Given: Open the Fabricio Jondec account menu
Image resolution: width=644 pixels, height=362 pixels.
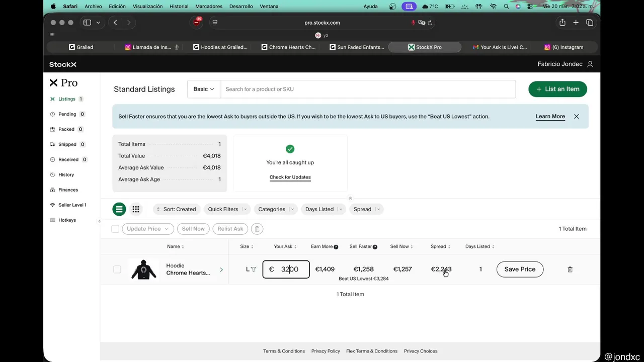Looking at the screenshot, I should click(x=566, y=64).
